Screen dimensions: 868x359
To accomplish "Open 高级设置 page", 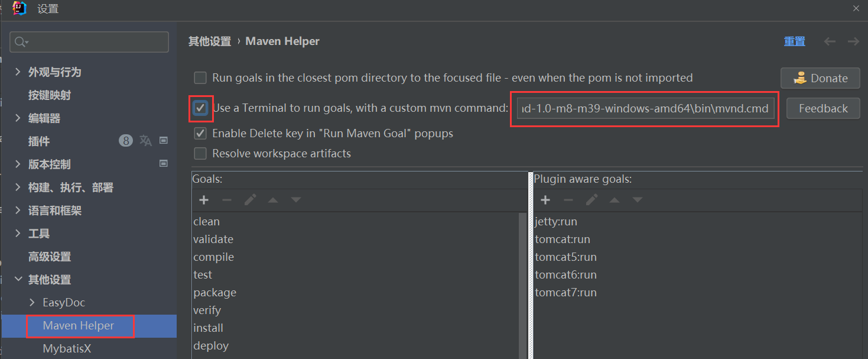I will (x=50, y=256).
